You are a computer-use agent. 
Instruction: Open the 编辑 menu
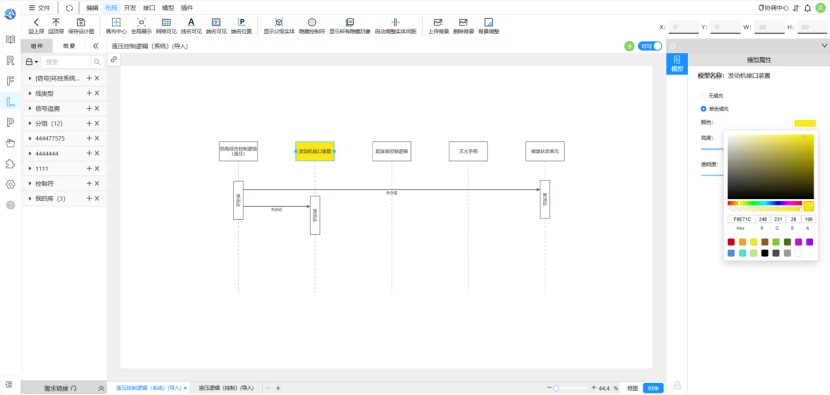coord(92,8)
